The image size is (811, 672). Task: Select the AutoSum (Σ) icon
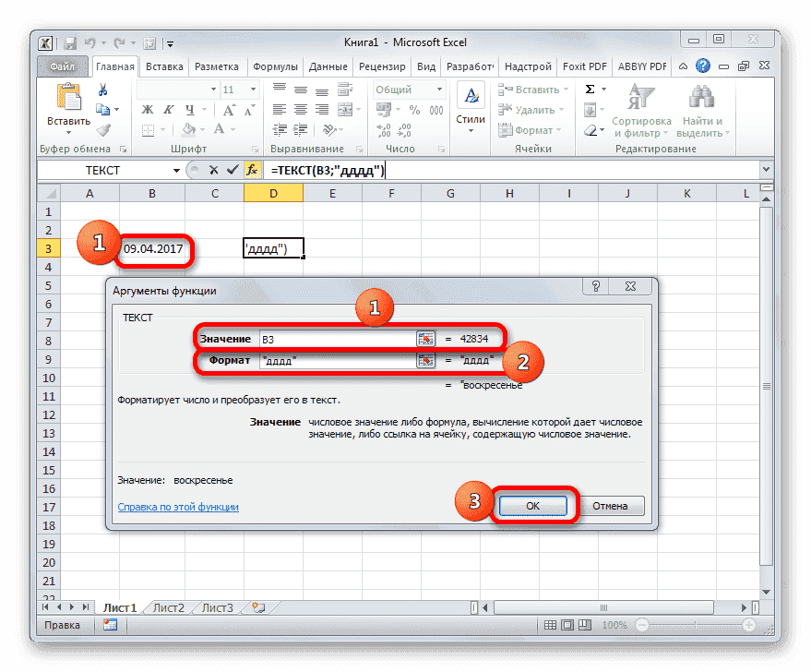click(589, 89)
